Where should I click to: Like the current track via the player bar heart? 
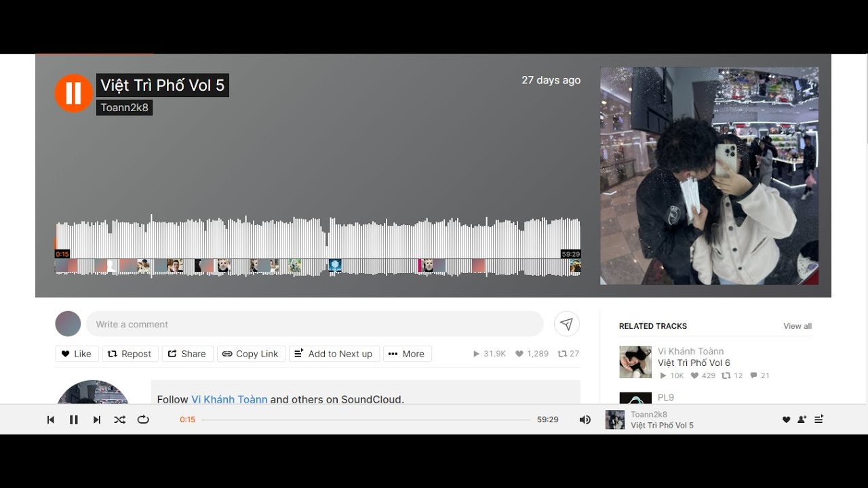coord(787,420)
